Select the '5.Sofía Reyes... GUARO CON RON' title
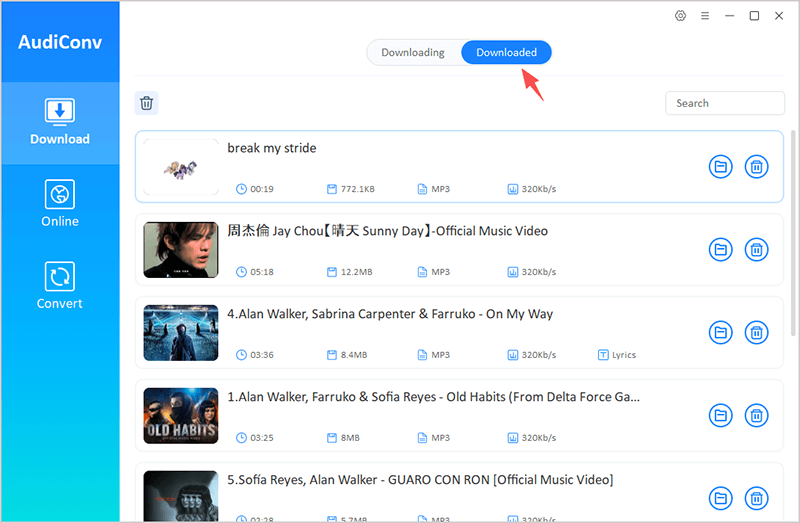 pyautogui.click(x=420, y=480)
